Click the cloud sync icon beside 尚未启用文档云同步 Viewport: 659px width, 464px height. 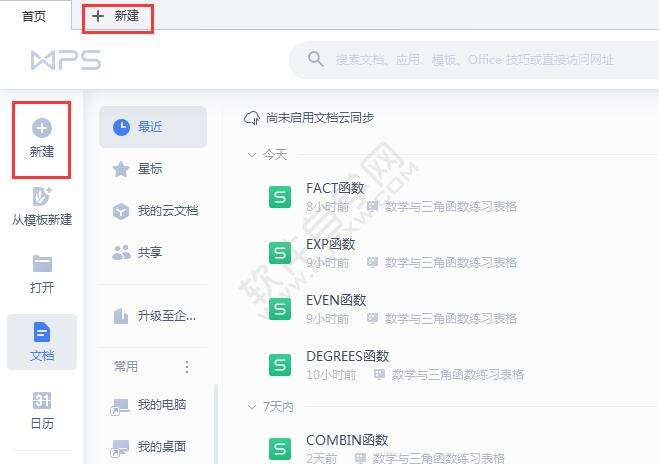[252, 118]
